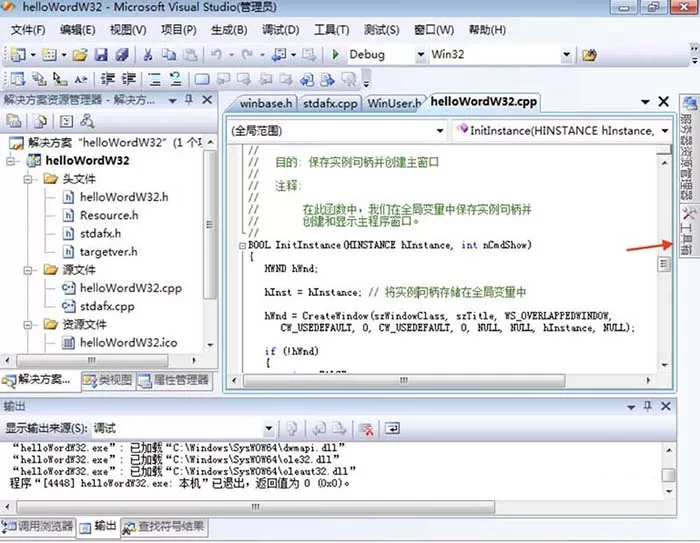The width and height of the screenshot is (700, 543).
Task: Click the Copy toolbar icon
Action: pos(169,55)
